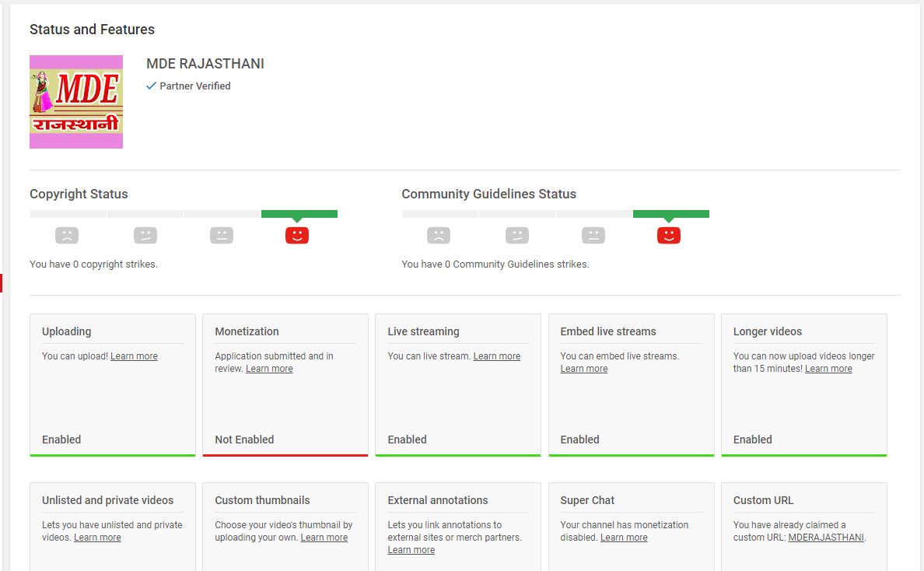This screenshot has height=571, width=924.
Task: Click the green Community Guidelines progress segment
Action: tap(671, 214)
